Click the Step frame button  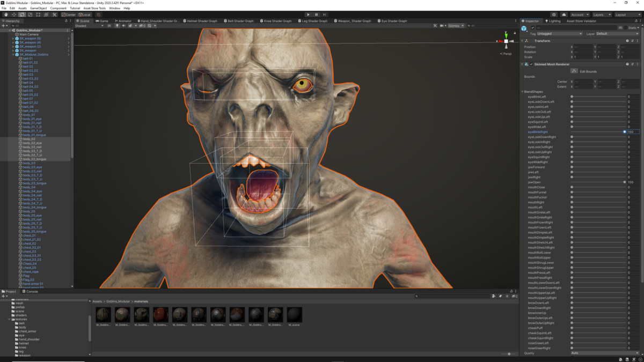pyautogui.click(x=325, y=14)
